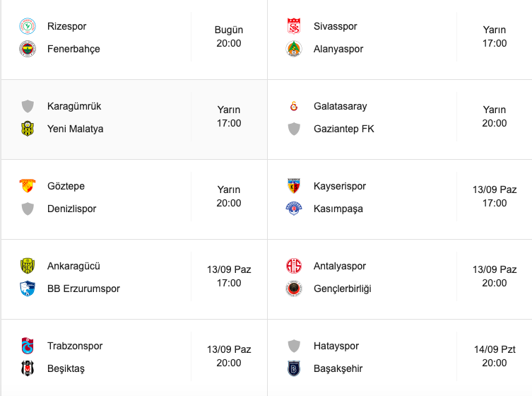The width and height of the screenshot is (532, 396).
Task: Click the Beşiktaş club crest
Action: [28, 368]
